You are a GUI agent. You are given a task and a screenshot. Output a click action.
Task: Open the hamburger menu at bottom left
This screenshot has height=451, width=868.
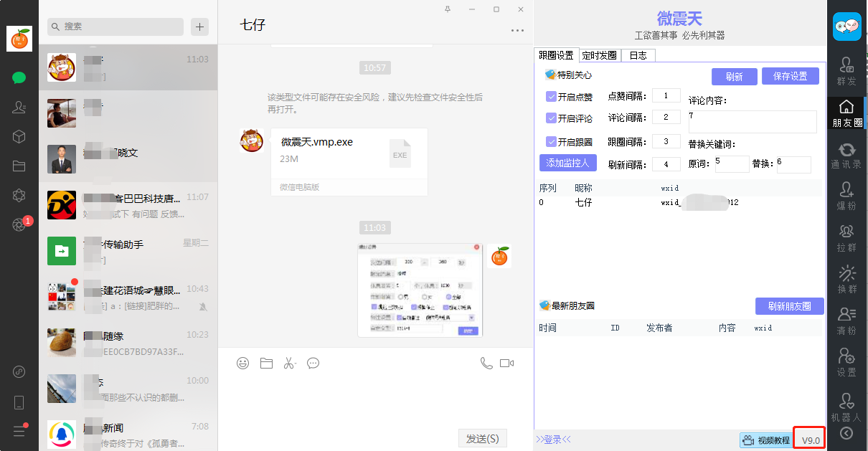click(19, 431)
